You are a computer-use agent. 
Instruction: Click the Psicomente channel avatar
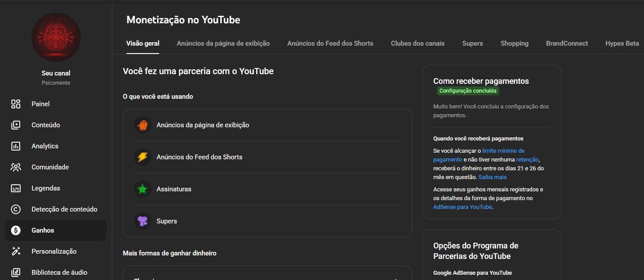click(x=56, y=37)
